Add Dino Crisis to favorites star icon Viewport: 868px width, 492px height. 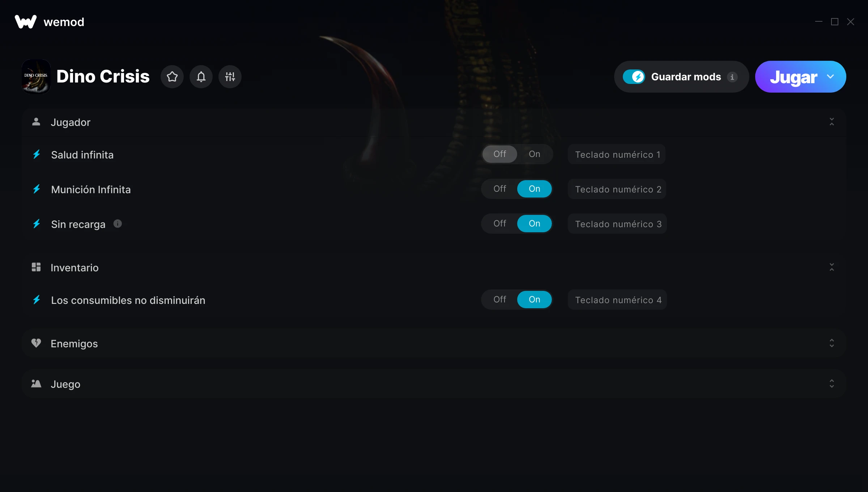pyautogui.click(x=172, y=77)
